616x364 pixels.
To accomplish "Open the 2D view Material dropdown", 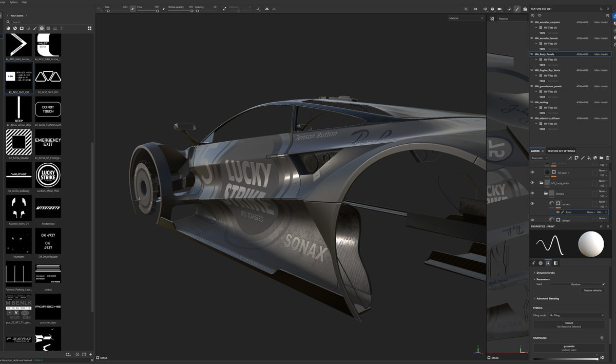I will (513, 18).
